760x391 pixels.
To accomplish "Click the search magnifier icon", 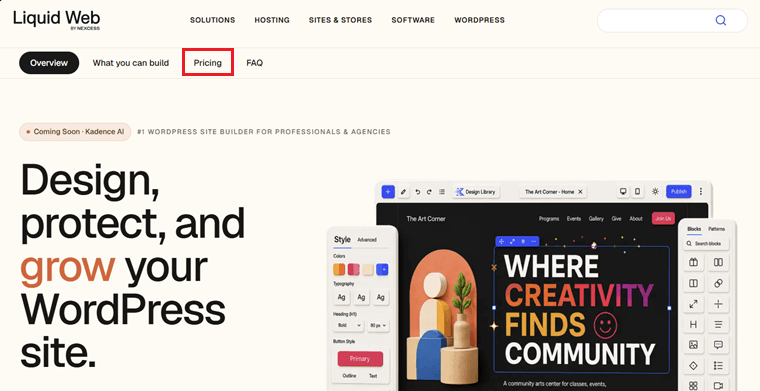I will pos(721,20).
